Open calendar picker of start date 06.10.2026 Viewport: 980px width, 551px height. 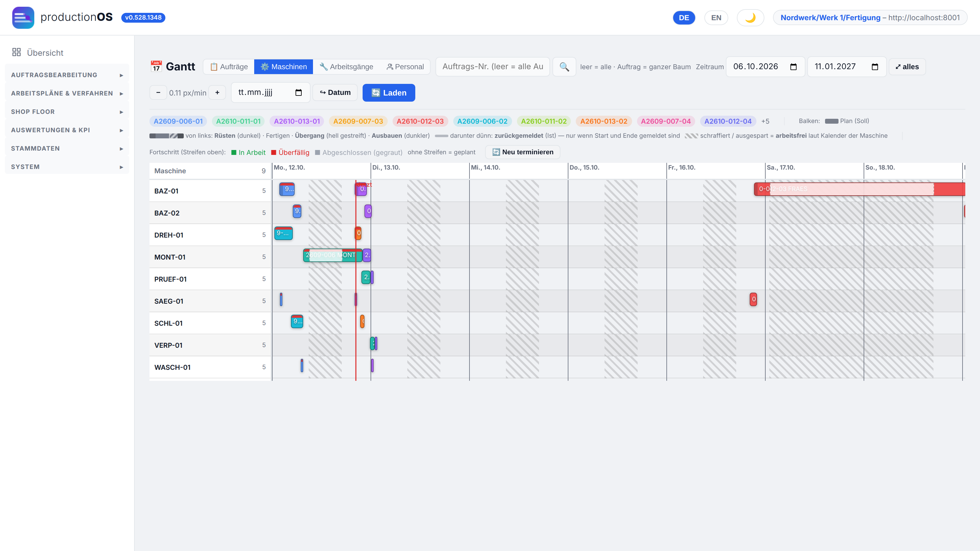click(x=793, y=67)
